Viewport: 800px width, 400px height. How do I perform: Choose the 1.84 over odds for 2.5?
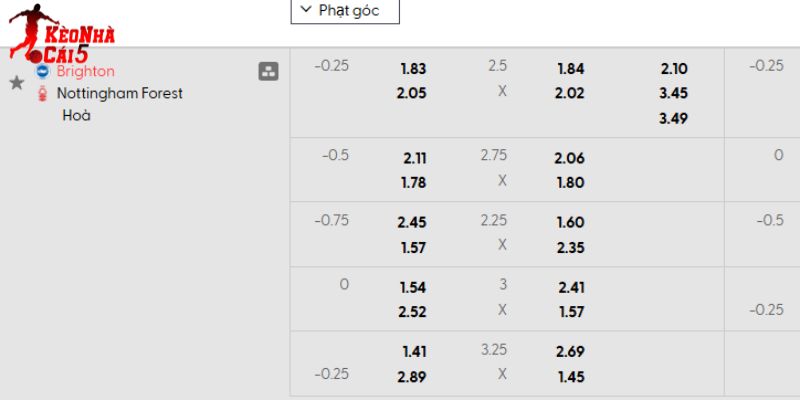click(x=570, y=69)
